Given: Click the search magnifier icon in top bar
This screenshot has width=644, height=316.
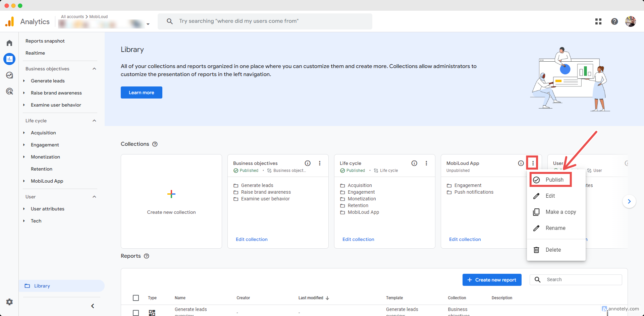Looking at the screenshot, I should 170,21.
